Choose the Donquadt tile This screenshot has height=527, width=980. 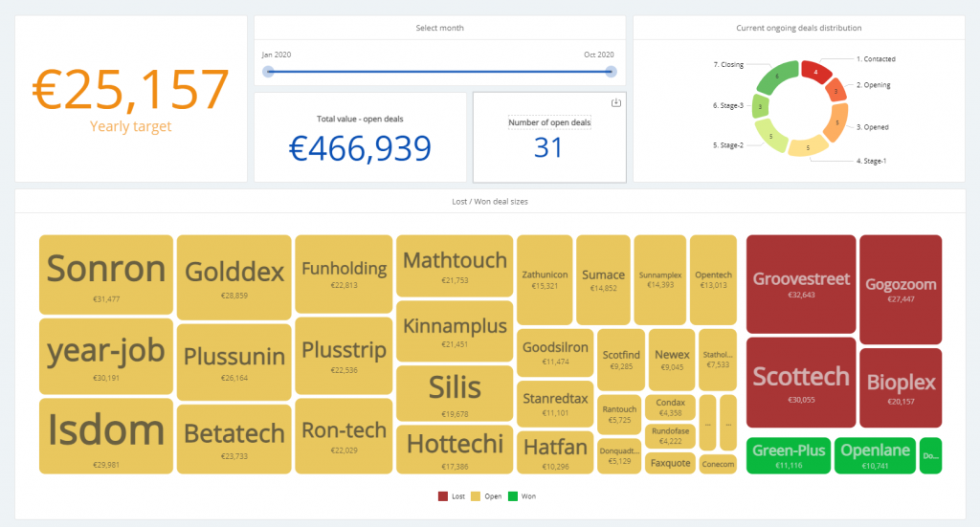(x=619, y=456)
